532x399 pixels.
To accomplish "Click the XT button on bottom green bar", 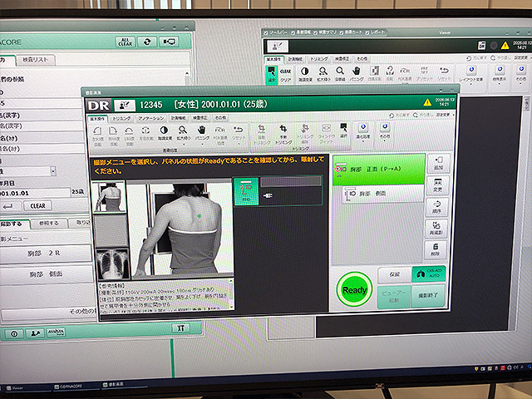I will pos(181,328).
